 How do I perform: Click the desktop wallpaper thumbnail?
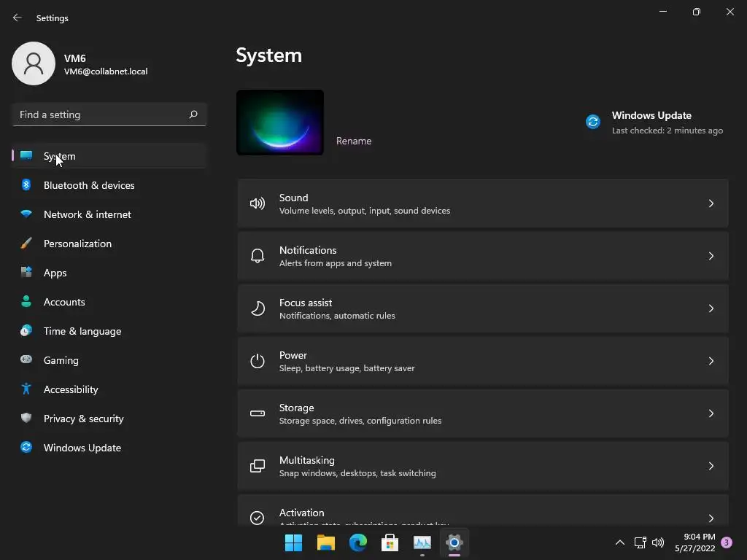click(x=280, y=122)
